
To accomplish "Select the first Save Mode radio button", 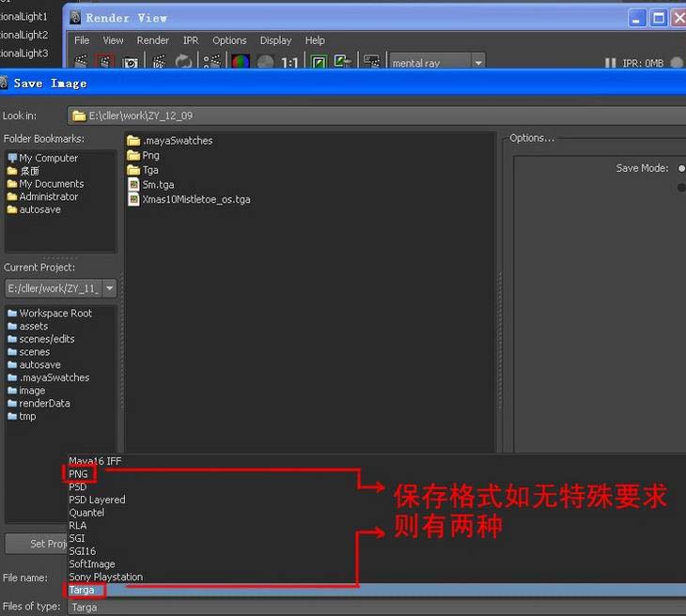I will 681,168.
